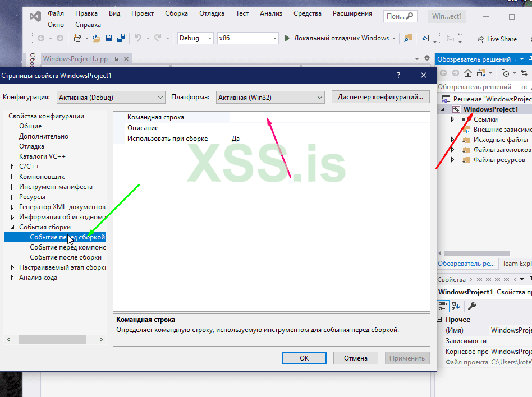Select Общие in the properties tree

tap(30, 126)
